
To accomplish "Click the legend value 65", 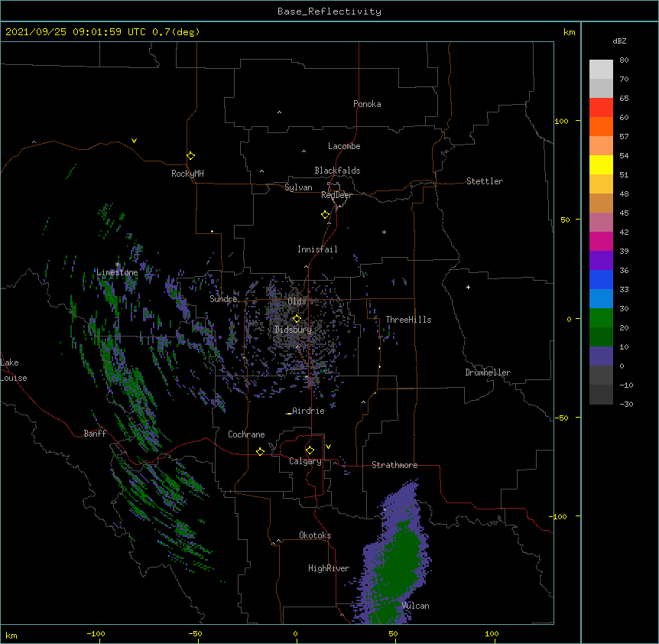I will pyautogui.click(x=624, y=98).
